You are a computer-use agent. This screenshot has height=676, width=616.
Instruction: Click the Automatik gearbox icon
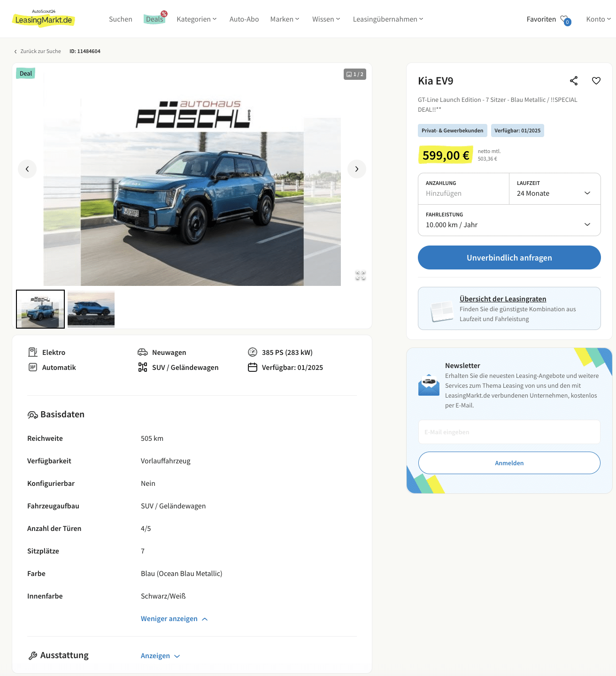(x=33, y=367)
